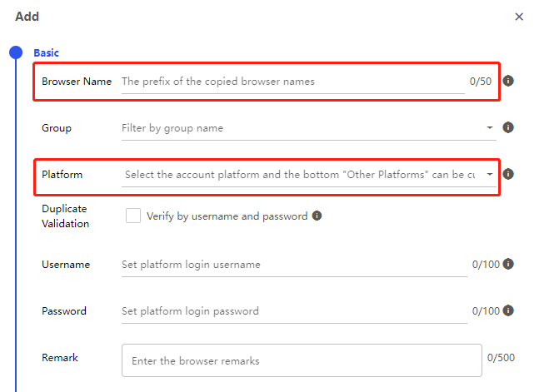Focus the Browser Name input field

coord(292,82)
